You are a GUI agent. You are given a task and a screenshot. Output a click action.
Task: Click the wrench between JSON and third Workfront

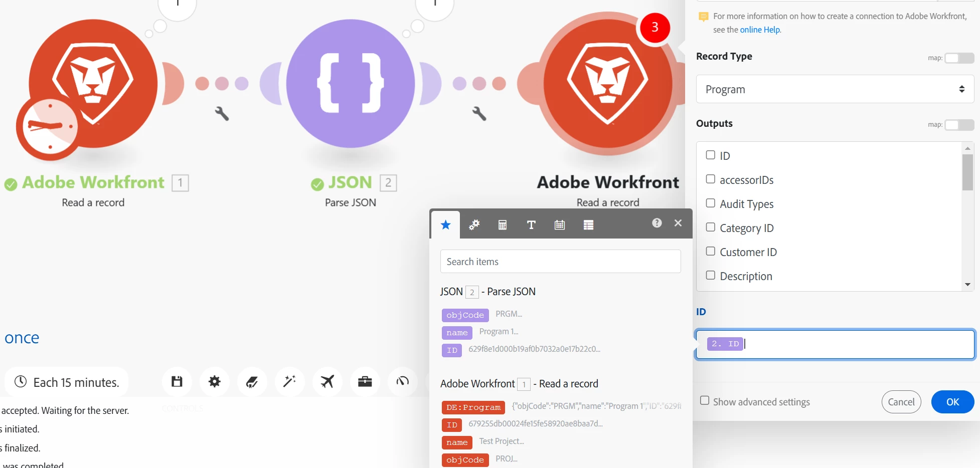[479, 113]
